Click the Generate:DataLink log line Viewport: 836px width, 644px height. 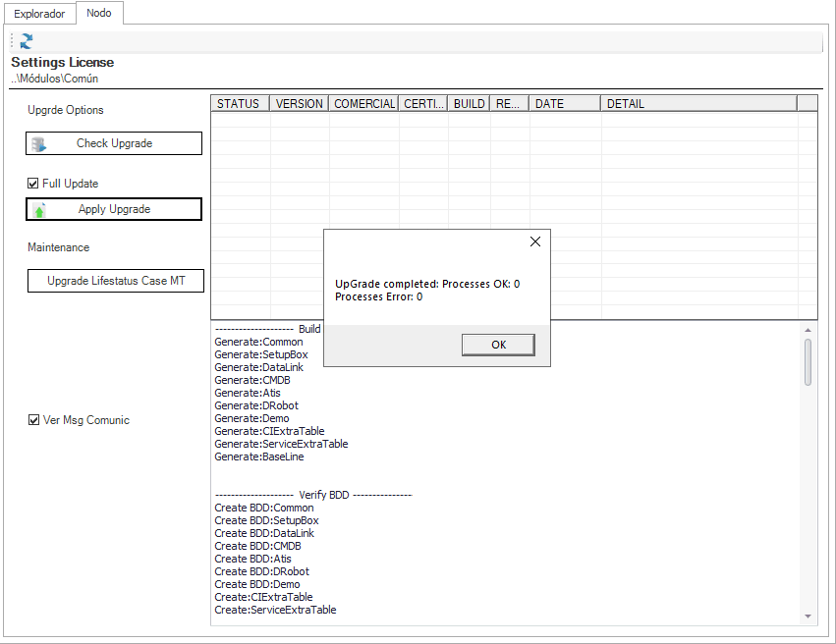(x=259, y=367)
